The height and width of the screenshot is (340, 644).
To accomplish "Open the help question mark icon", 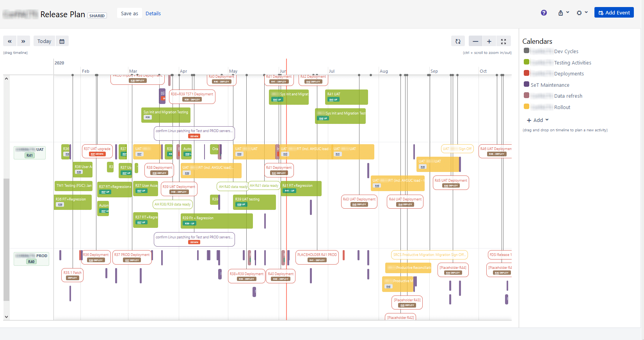I will coord(544,13).
